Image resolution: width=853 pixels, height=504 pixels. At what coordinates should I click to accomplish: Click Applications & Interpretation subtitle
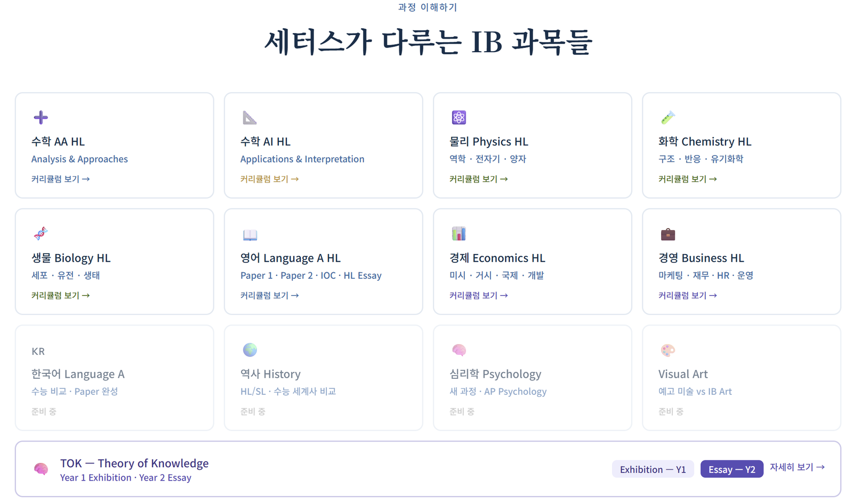(302, 159)
